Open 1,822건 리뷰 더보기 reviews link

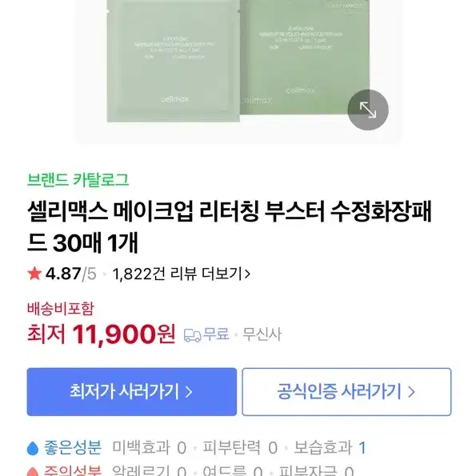181,274
